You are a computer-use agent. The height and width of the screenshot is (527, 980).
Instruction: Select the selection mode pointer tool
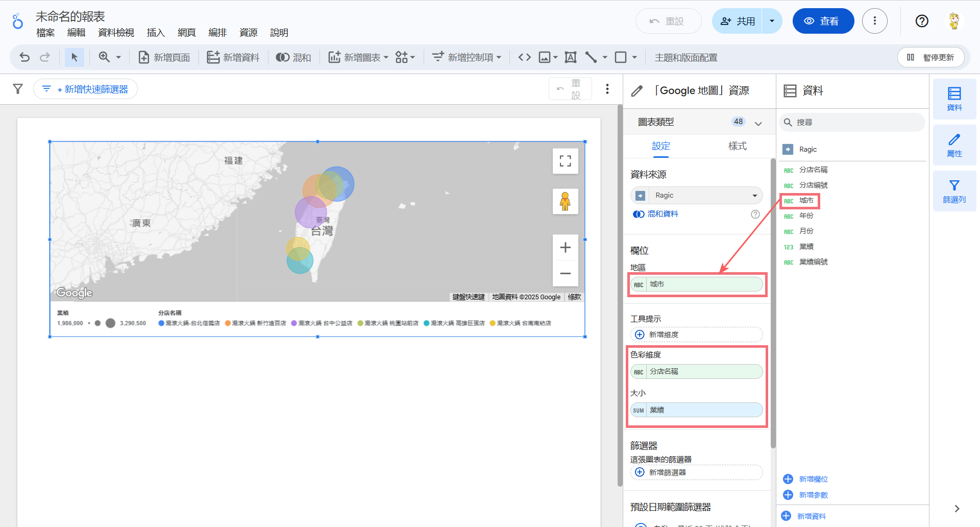[x=75, y=57]
